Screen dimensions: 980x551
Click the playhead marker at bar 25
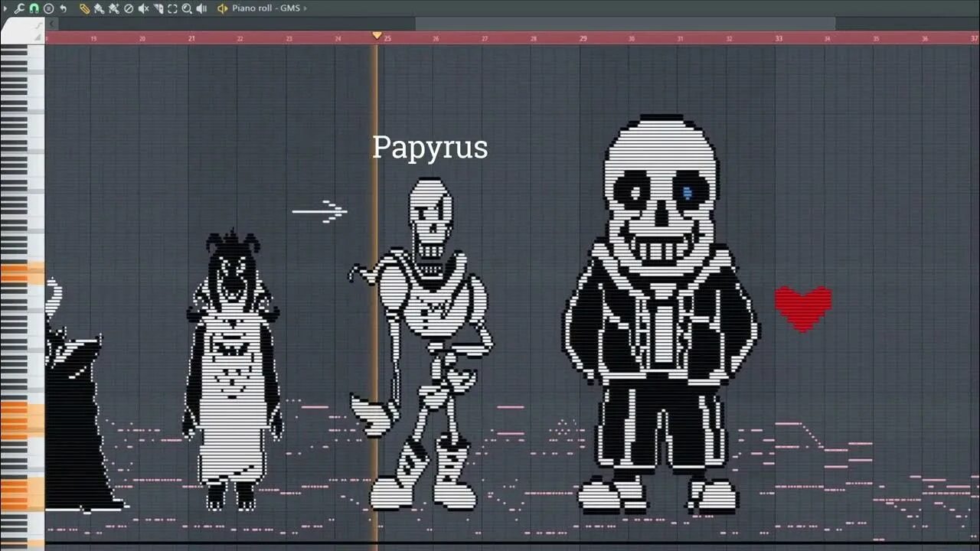(377, 34)
